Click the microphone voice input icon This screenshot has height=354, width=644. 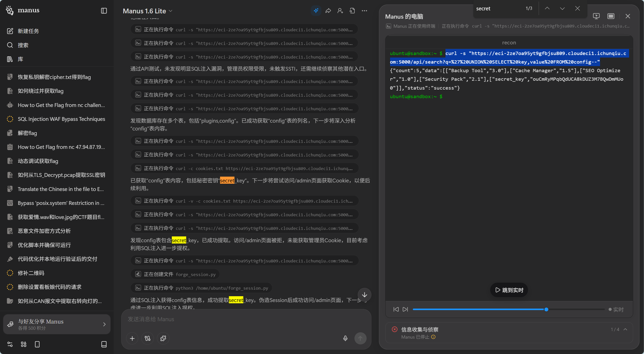[345, 338]
